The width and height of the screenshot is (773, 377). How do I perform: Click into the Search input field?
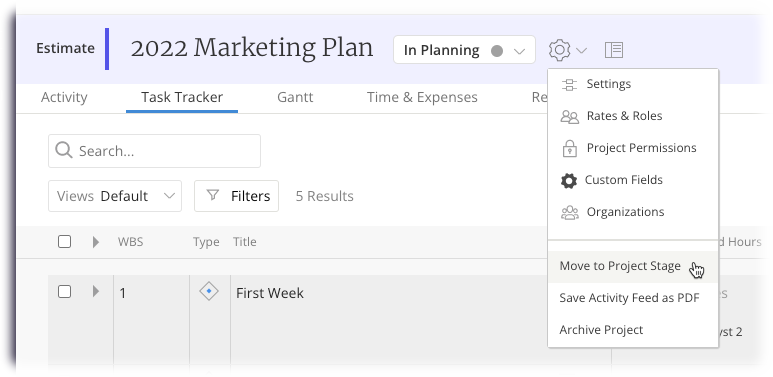pyautogui.click(x=154, y=151)
